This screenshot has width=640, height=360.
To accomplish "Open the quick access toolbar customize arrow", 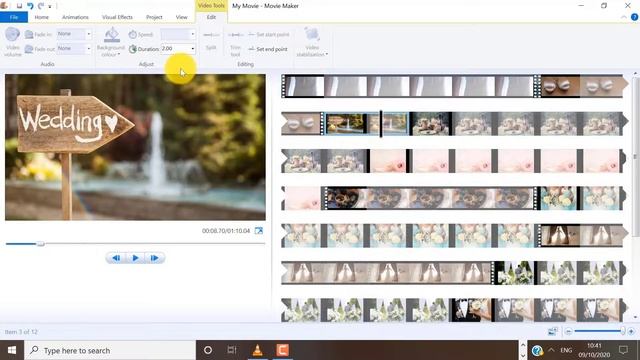I will click(50, 6).
